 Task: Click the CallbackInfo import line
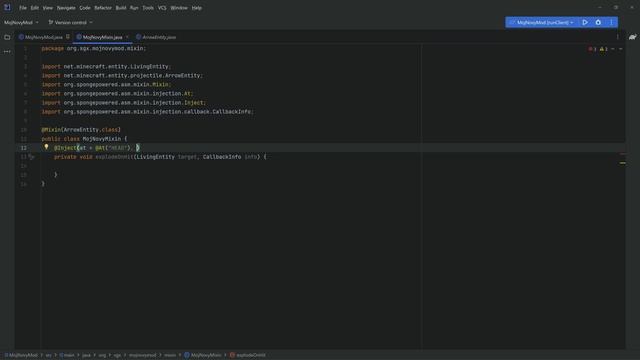click(147, 111)
